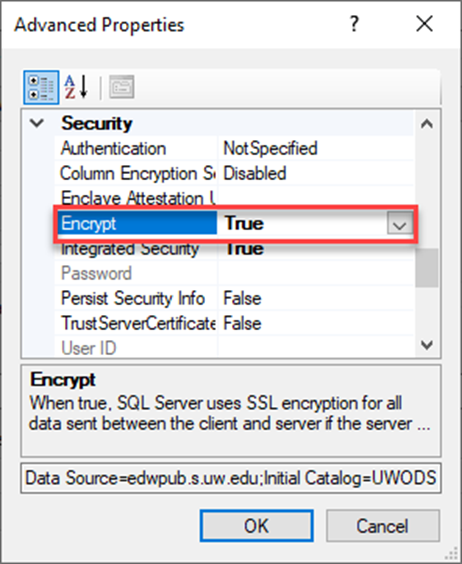462x564 pixels.
Task: Open the Property Pages icon
Action: pyautogui.click(x=122, y=87)
